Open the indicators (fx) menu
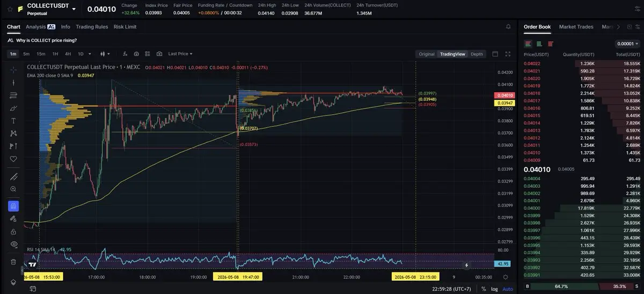This screenshot has width=644, height=294. 125,54
